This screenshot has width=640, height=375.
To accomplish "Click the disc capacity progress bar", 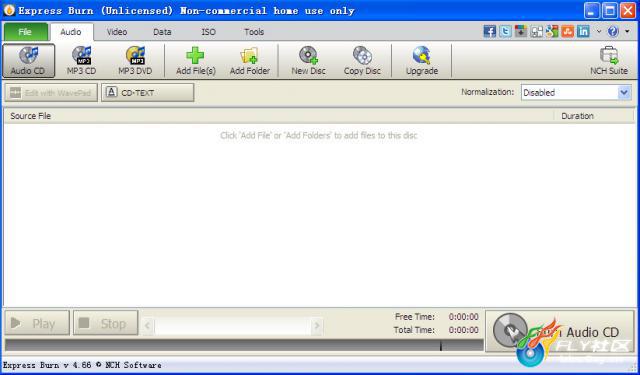I will tap(244, 345).
